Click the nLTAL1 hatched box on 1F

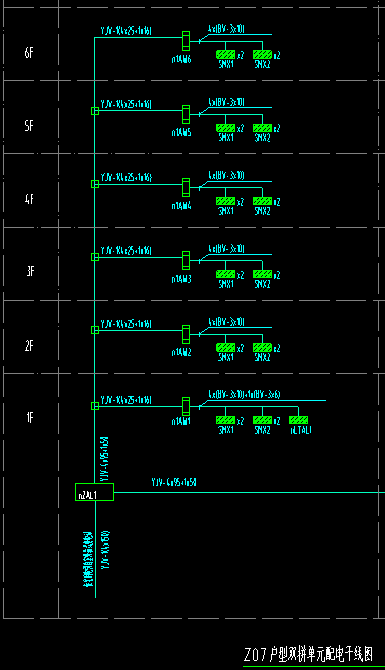298,420
